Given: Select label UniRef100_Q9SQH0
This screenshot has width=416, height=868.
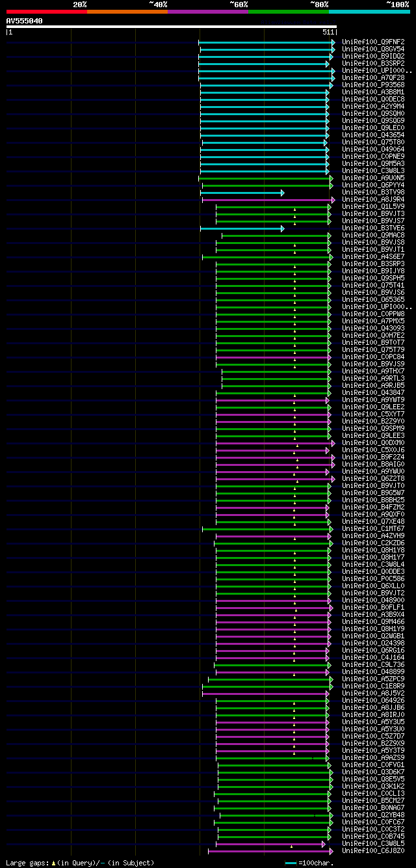Looking at the screenshot, I should (x=374, y=113).
